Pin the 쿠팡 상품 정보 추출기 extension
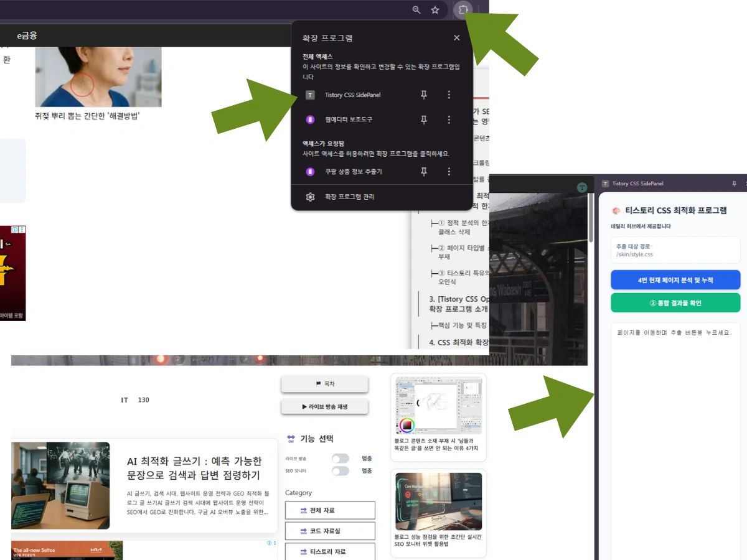Screen dimensions: 747x560 click(424, 172)
